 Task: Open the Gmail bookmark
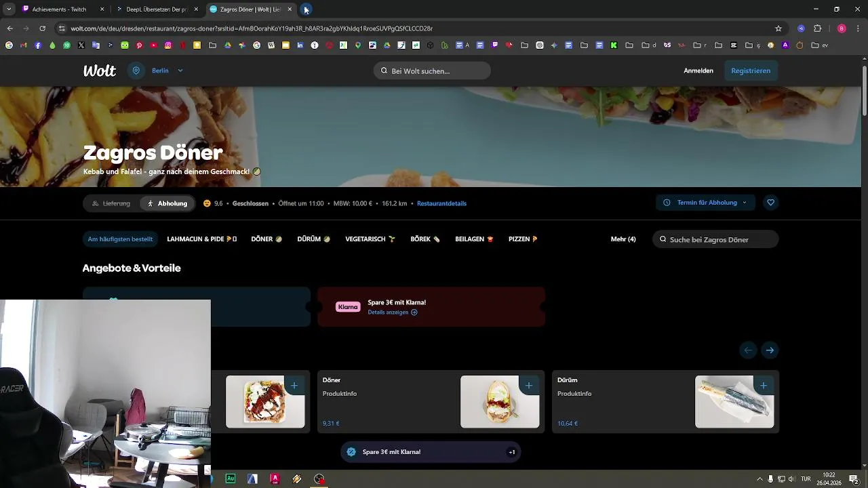pos(23,45)
